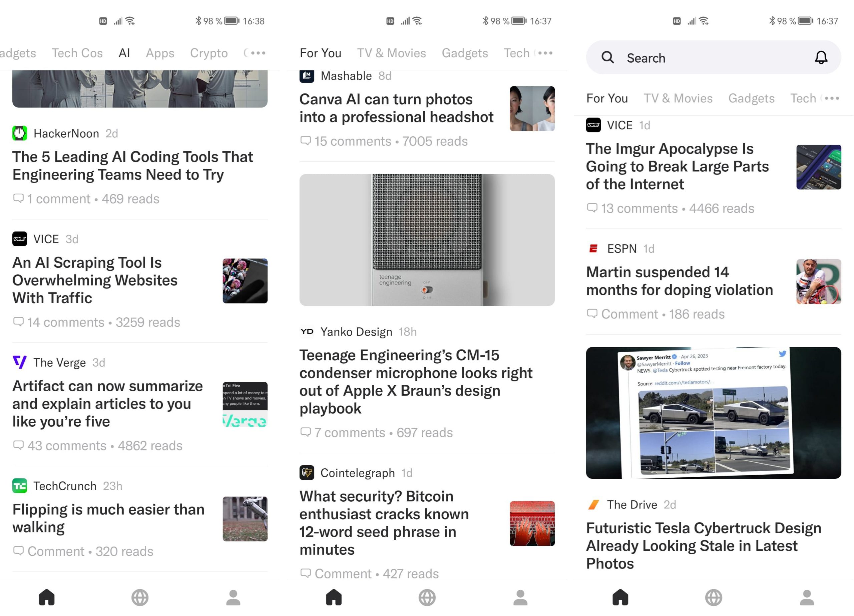
Task: Expand more categories dots in left screen
Action: (x=258, y=53)
